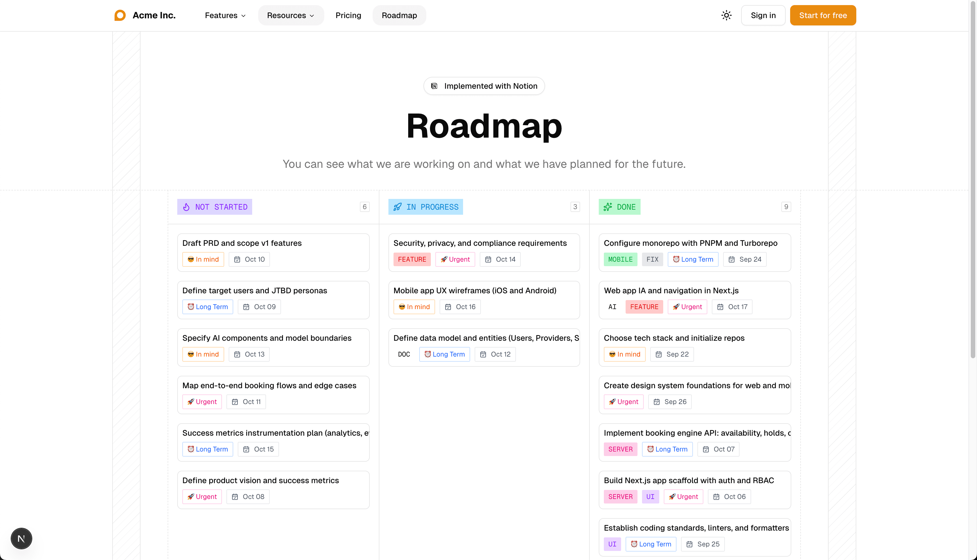This screenshot has height=560, width=977.
Task: Select Pricing in the navigation bar
Action: pyautogui.click(x=348, y=15)
